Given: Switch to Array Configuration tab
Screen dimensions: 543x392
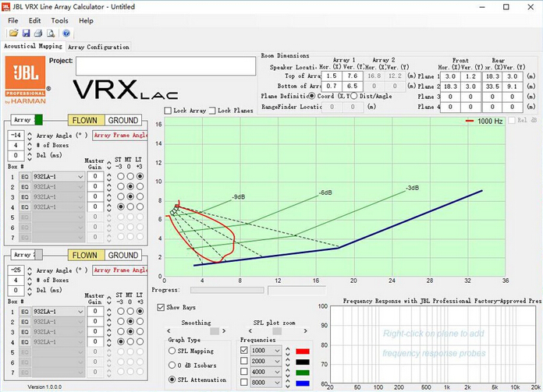Looking at the screenshot, I should [x=99, y=47].
